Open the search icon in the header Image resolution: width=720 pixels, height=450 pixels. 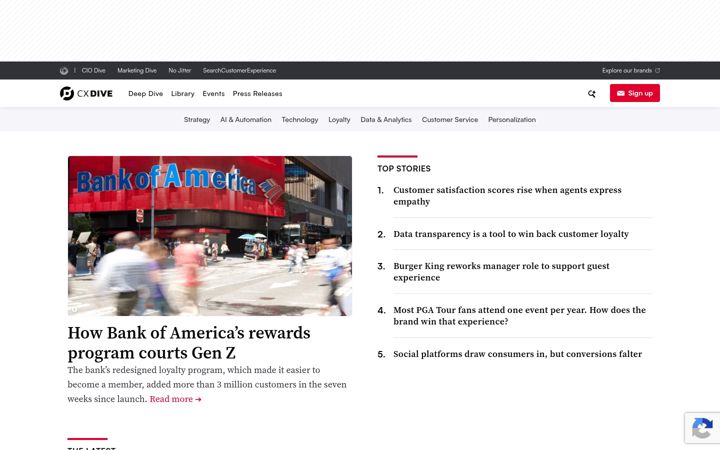click(591, 94)
